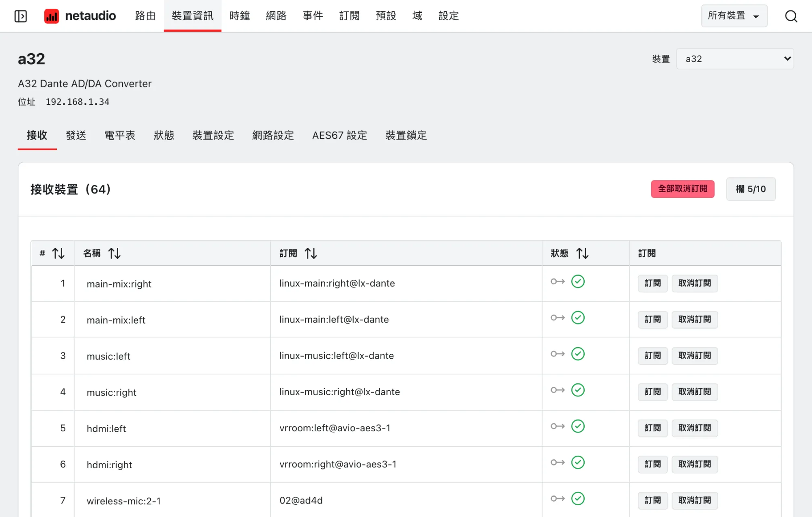Click unicast flow icon for wireless-mic:2-1
812x517 pixels.
558,498
